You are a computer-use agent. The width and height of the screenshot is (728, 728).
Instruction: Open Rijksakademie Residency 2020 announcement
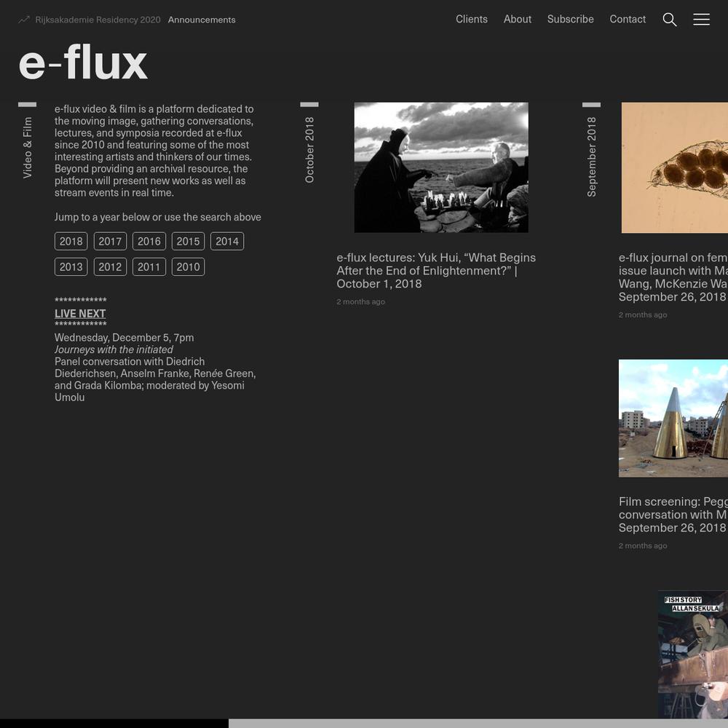coord(98,20)
